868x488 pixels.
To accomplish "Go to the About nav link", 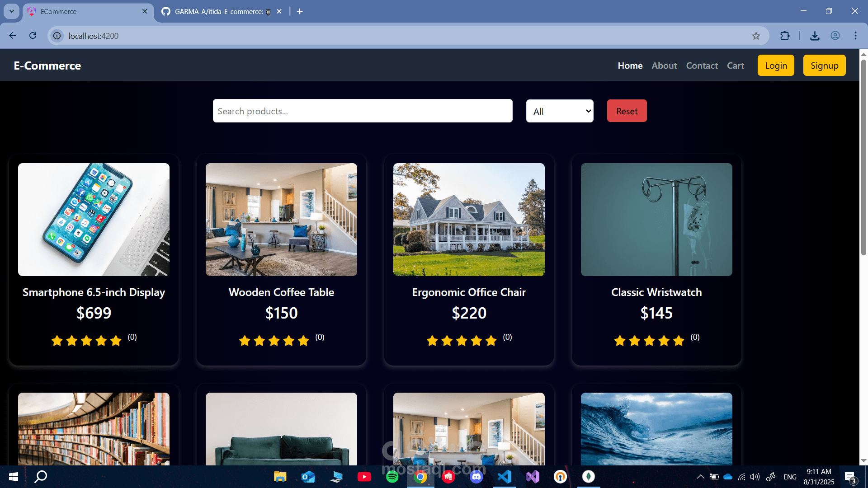I will point(664,66).
